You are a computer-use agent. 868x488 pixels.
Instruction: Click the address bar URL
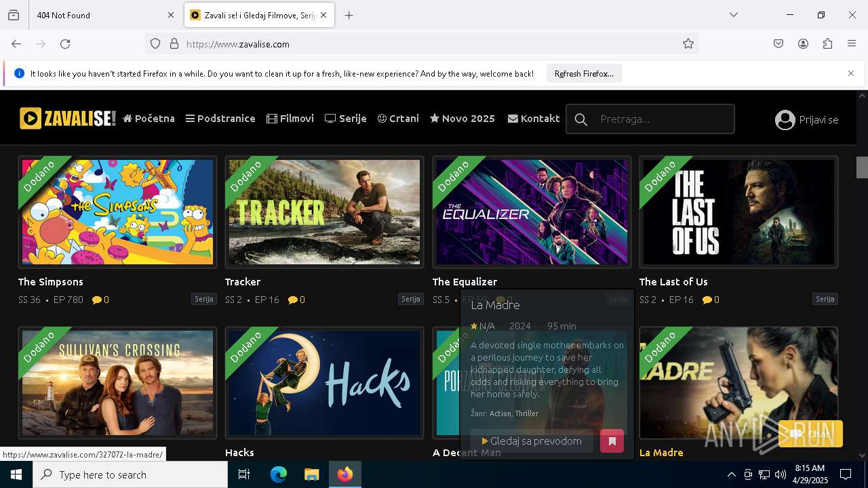click(x=238, y=44)
